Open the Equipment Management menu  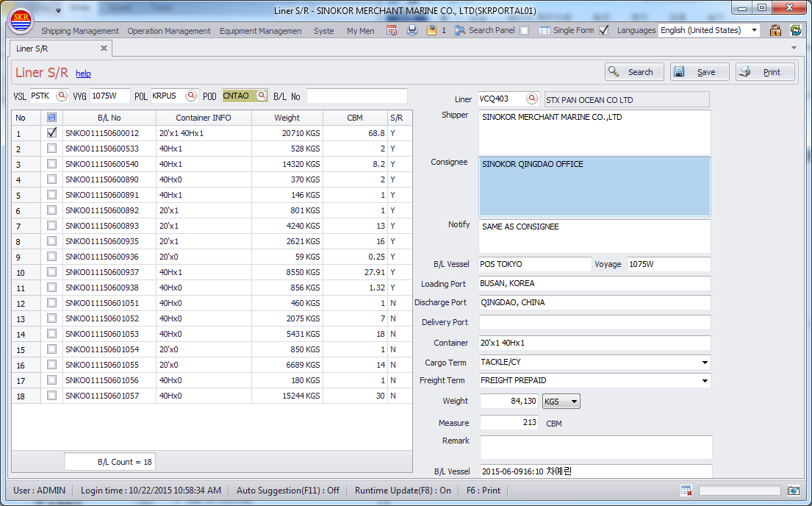click(260, 31)
